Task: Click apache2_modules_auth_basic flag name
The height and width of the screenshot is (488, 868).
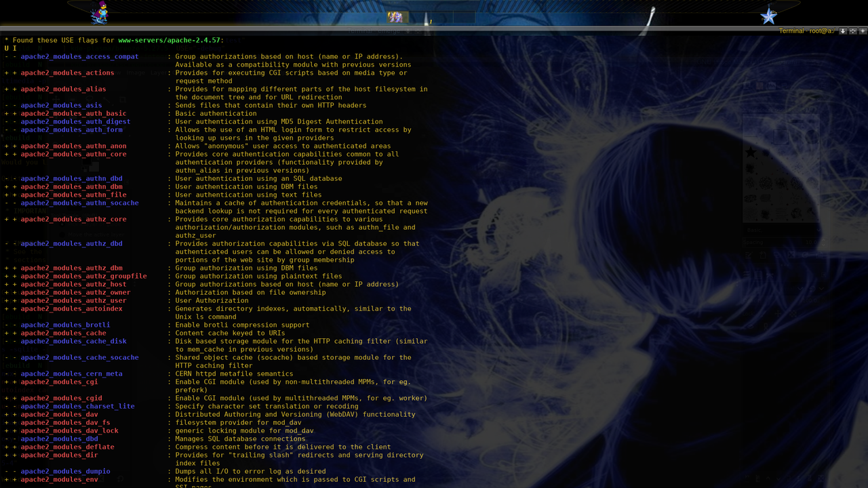Action: pyautogui.click(x=73, y=114)
